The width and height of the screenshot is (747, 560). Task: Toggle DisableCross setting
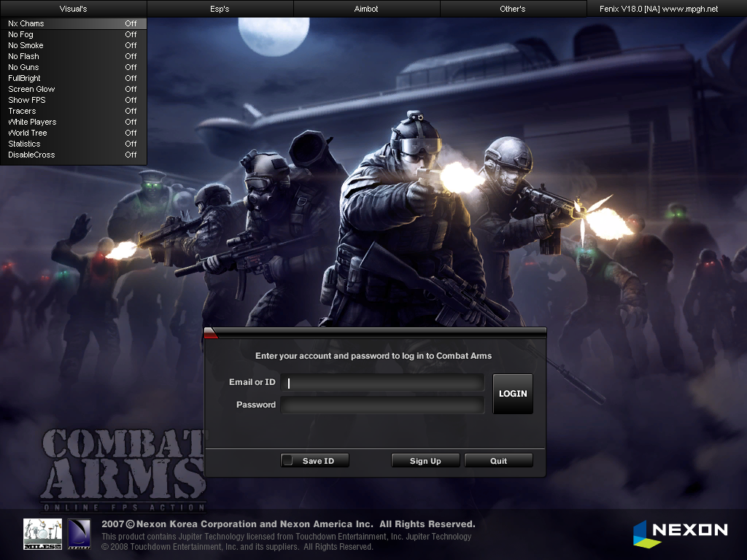click(74, 155)
